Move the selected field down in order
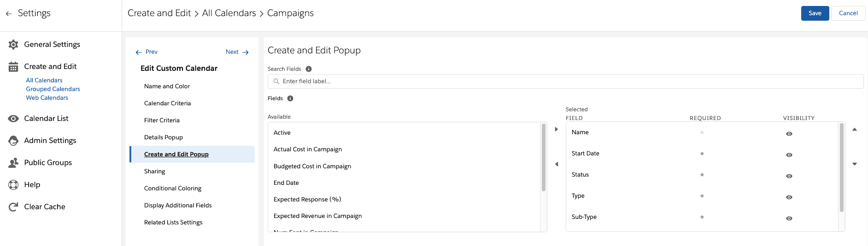The width and height of the screenshot is (868, 246). [855, 164]
